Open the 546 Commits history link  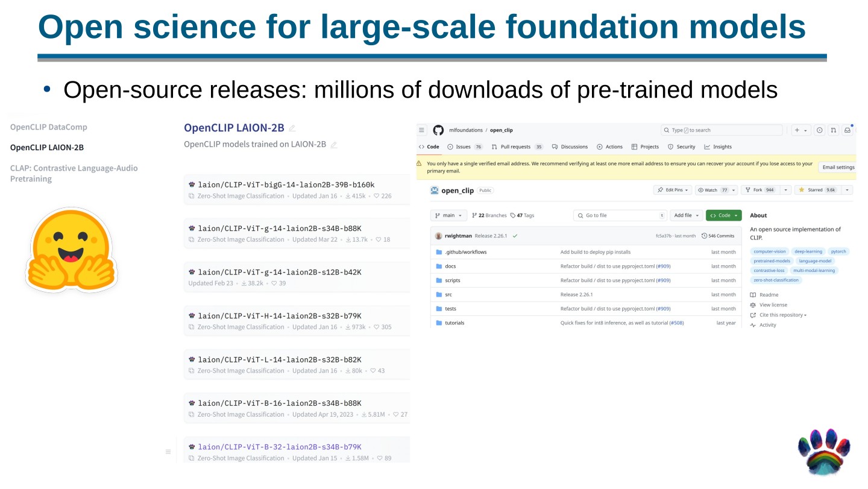coord(718,236)
